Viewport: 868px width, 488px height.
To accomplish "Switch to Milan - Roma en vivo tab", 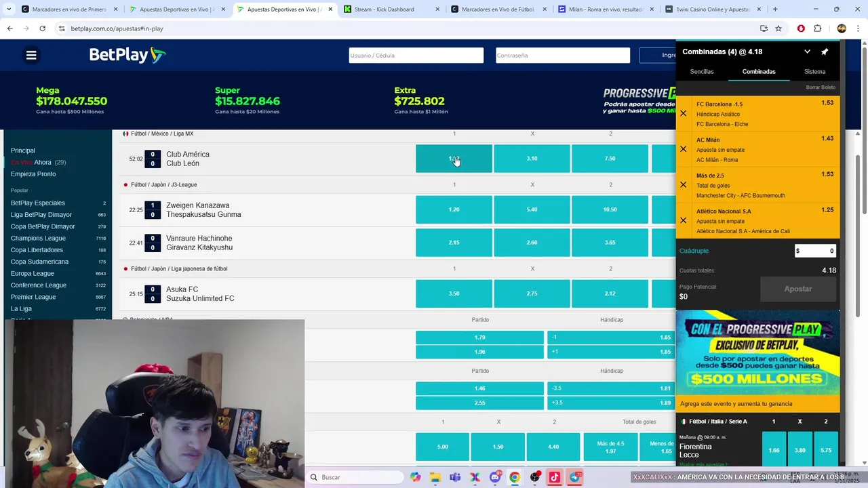I will (606, 9).
